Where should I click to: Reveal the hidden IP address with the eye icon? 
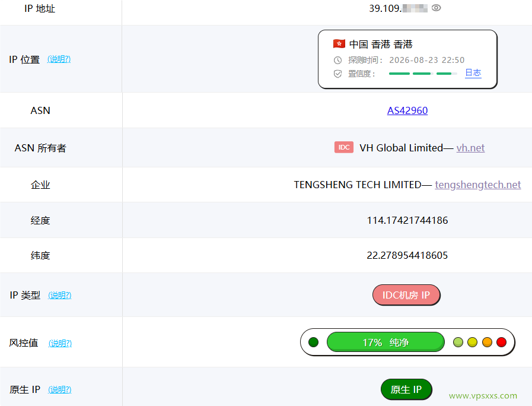(436, 8)
